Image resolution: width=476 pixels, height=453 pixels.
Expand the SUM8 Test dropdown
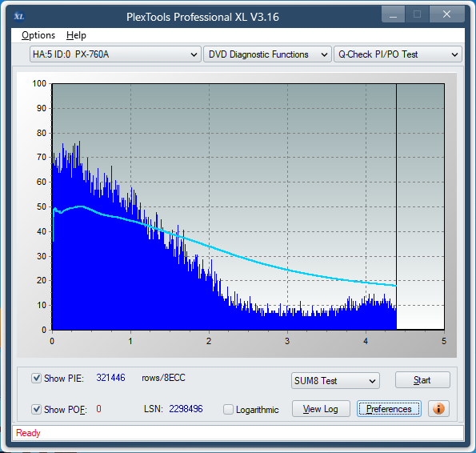(335, 381)
